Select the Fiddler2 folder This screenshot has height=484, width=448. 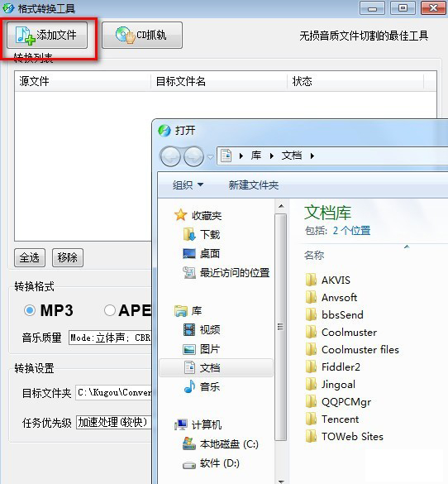333,367
